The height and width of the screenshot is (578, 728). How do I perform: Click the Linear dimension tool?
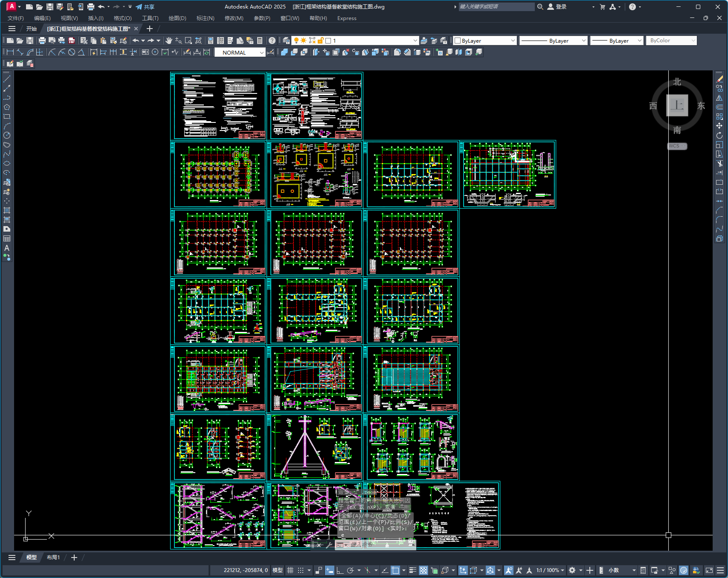(x=10, y=52)
